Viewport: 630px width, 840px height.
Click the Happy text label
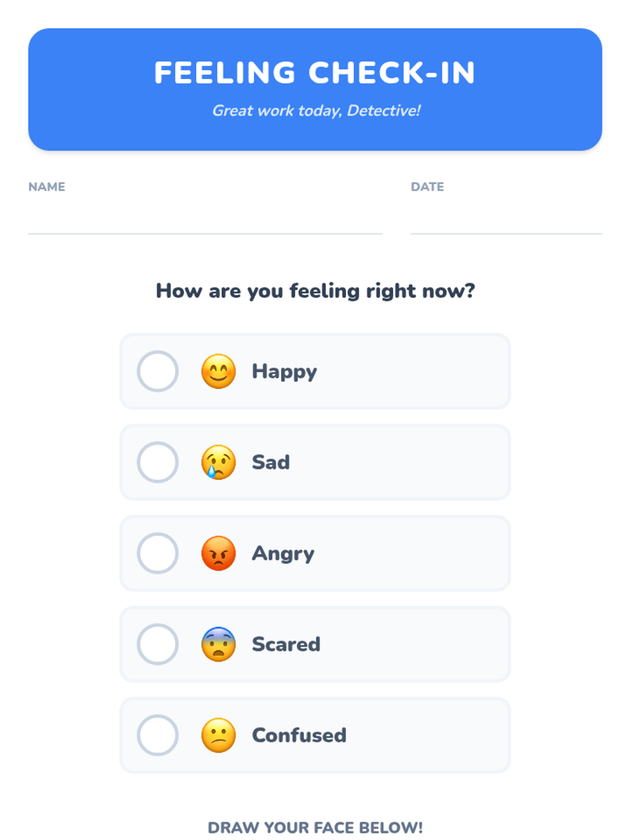click(285, 372)
